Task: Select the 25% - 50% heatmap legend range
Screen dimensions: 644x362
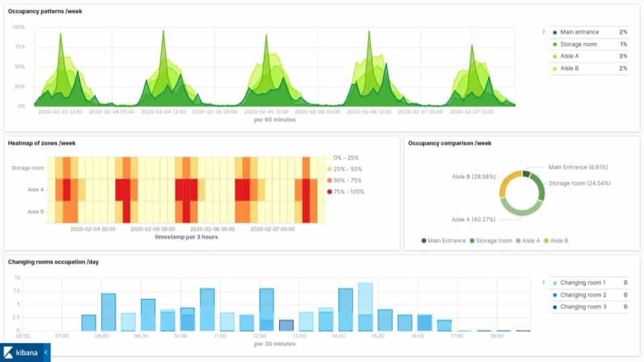Action: click(x=345, y=169)
